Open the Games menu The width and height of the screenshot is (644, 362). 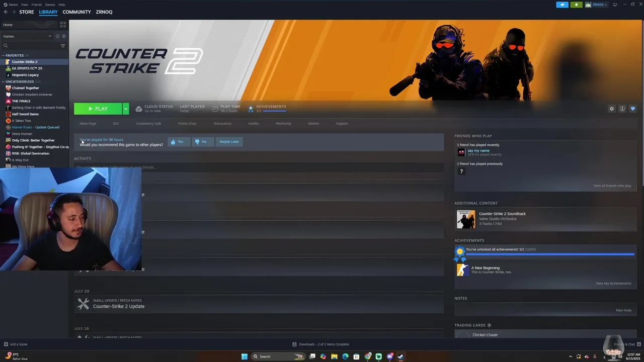coord(50,5)
